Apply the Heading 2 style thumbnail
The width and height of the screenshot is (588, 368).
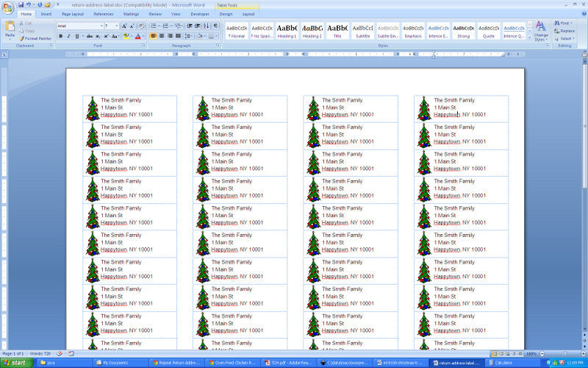coord(312,31)
